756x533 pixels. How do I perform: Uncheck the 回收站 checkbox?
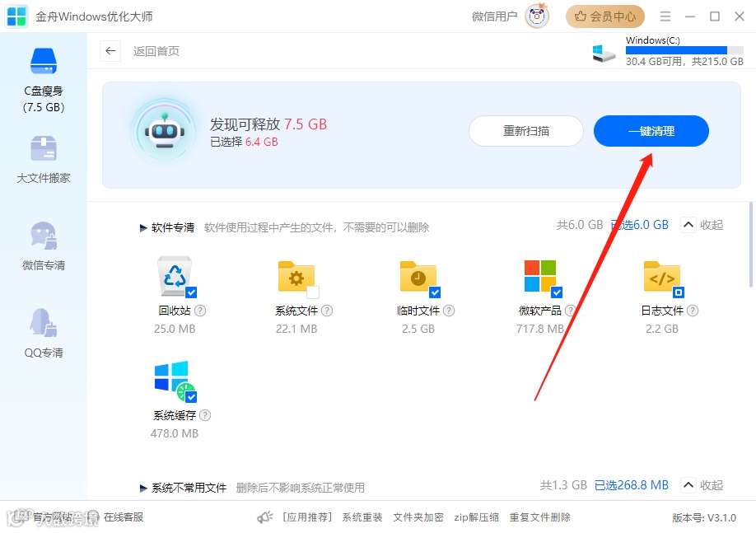tap(191, 292)
